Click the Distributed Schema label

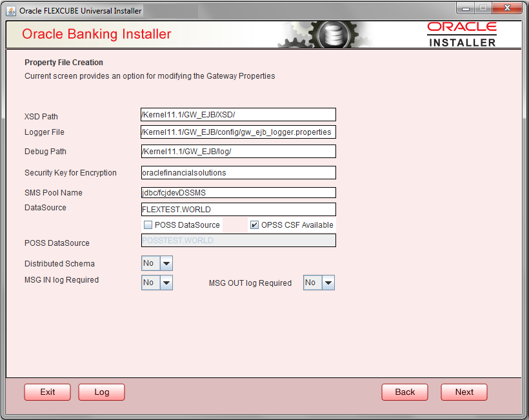pos(59,264)
